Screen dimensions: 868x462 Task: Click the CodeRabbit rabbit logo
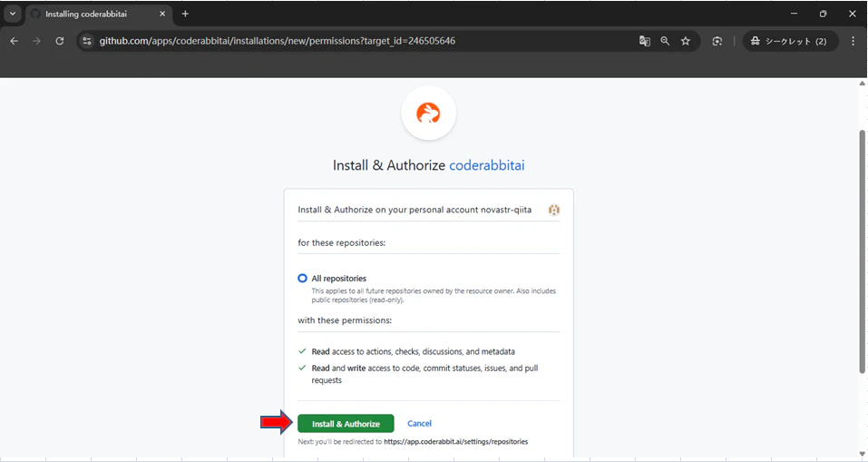click(428, 113)
